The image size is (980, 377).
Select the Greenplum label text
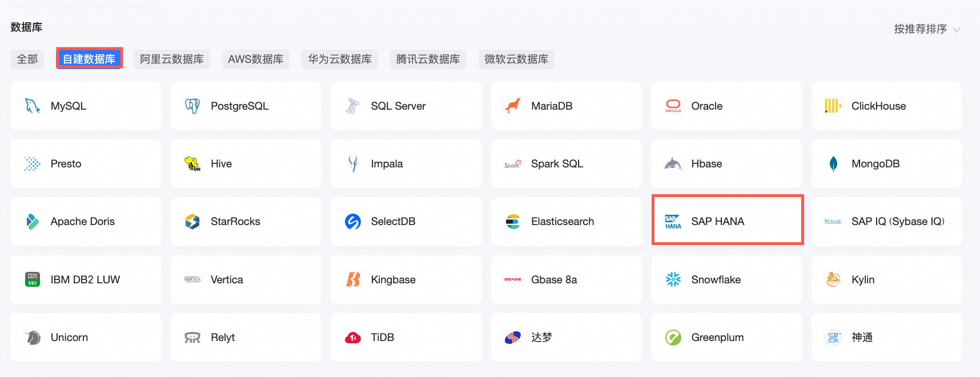[717, 338]
